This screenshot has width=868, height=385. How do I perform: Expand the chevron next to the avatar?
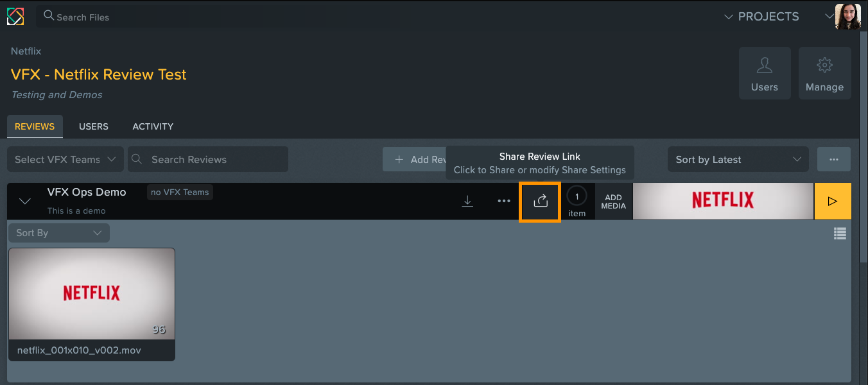pos(829,17)
